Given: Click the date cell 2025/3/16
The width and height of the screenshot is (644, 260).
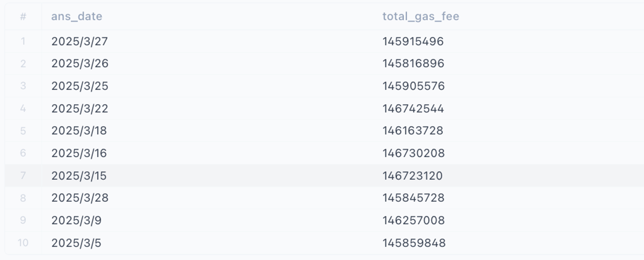Looking at the screenshot, I should coord(79,153).
